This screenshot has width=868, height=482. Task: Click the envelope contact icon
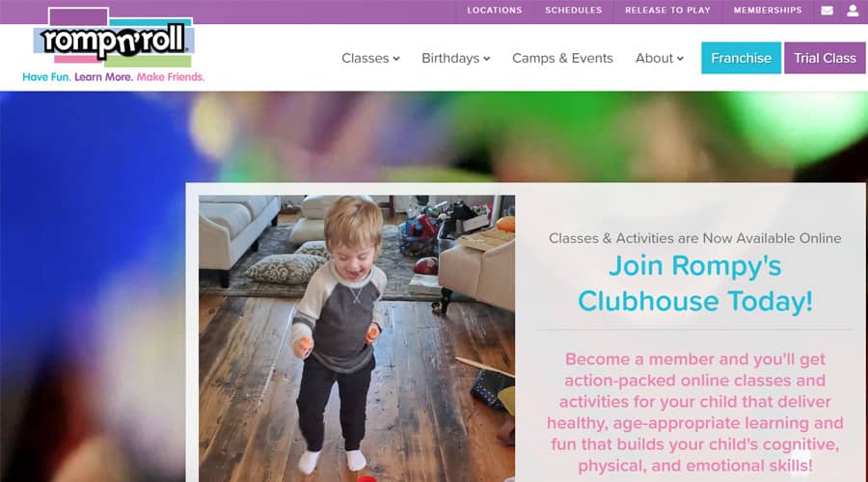coord(827,11)
